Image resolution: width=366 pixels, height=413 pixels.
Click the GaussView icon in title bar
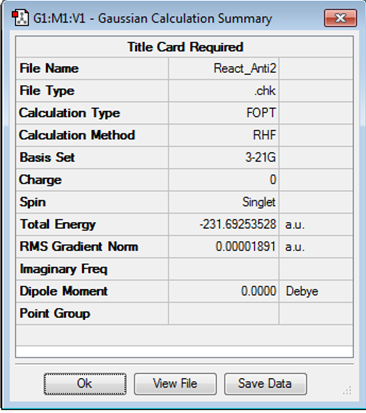(20, 18)
